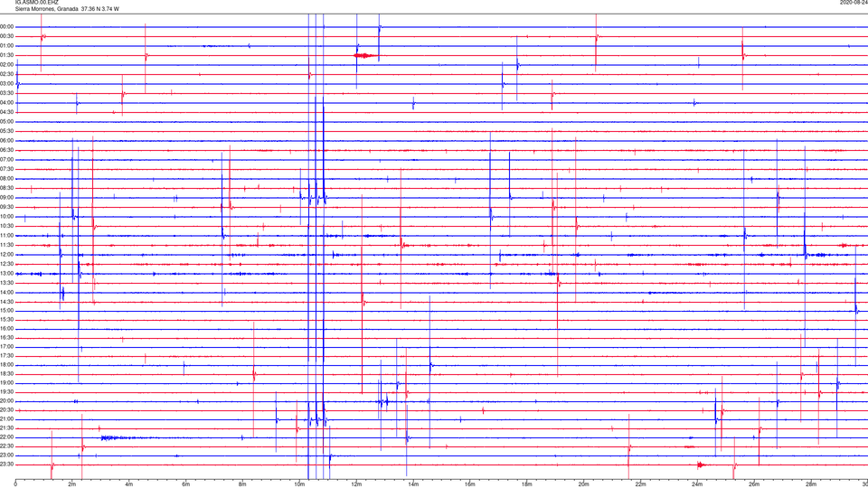Click the '10:00' time row label
The image size is (868, 488).
coord(7,216)
